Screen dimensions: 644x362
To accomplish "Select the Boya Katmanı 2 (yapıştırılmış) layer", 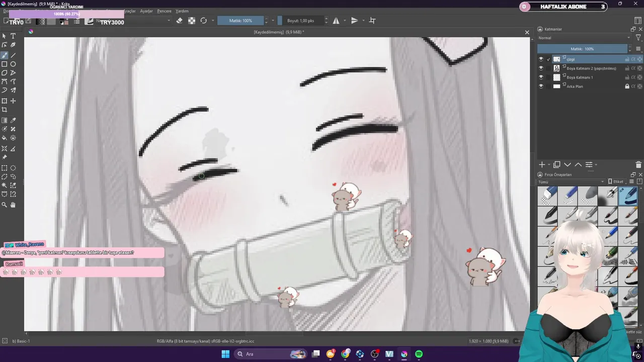I will pos(591,68).
